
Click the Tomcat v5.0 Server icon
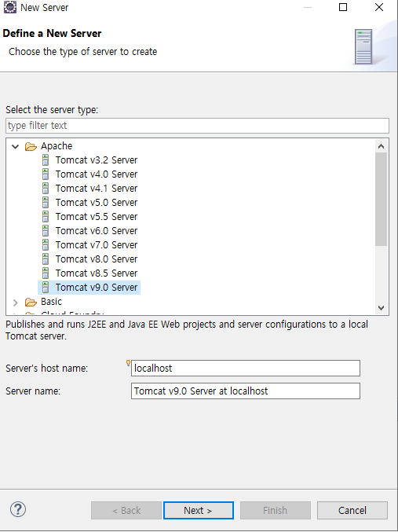pyautogui.click(x=46, y=202)
